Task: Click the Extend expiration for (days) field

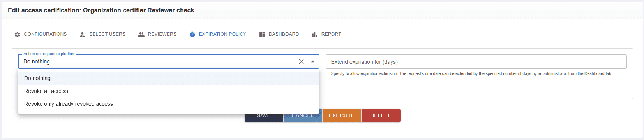Action: click(476, 62)
